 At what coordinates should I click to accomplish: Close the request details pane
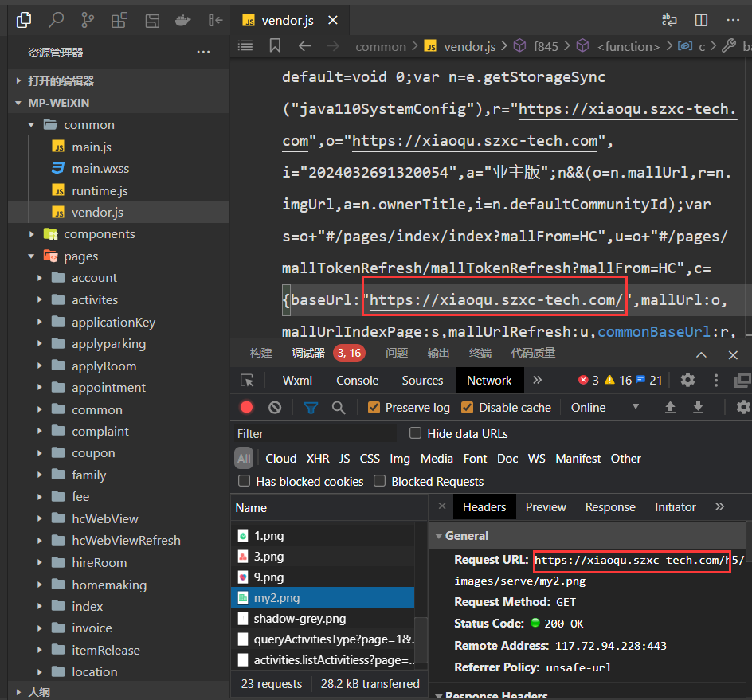(442, 506)
